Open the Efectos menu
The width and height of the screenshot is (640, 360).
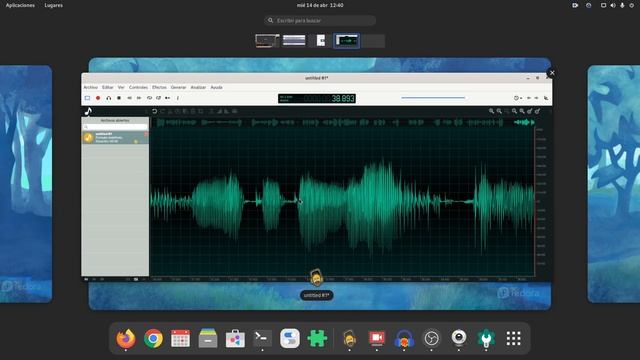click(x=159, y=87)
